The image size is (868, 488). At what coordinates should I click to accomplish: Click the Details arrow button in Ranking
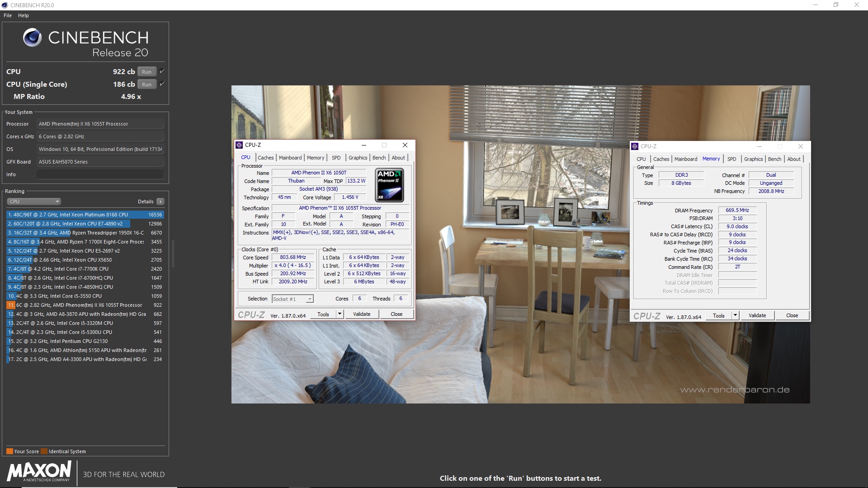(160, 202)
